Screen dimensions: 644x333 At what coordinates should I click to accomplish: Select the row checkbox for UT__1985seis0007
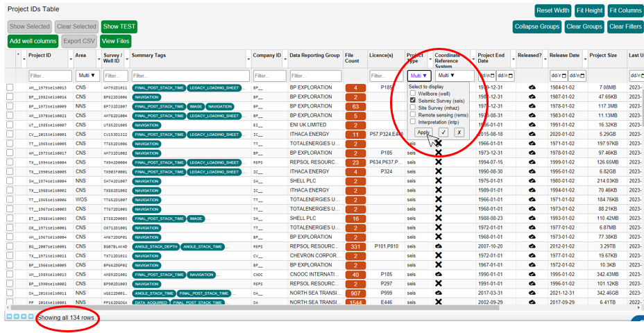pyautogui.click(x=10, y=125)
